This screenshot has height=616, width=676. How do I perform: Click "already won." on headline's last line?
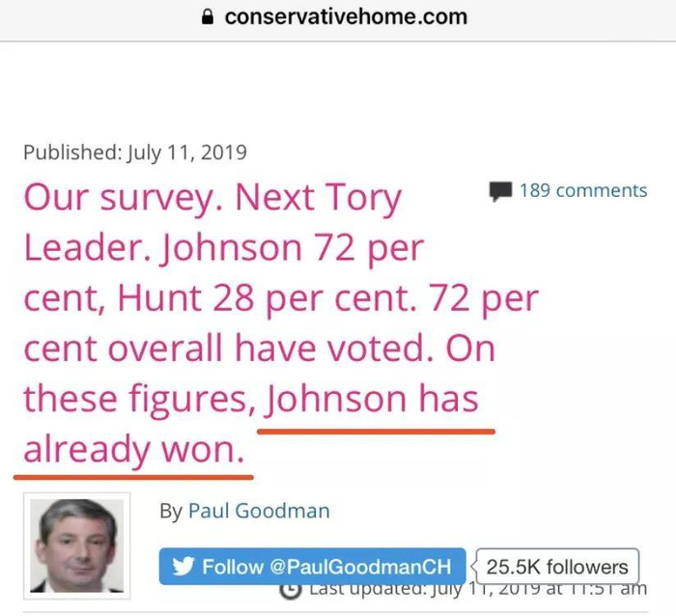click(x=134, y=449)
